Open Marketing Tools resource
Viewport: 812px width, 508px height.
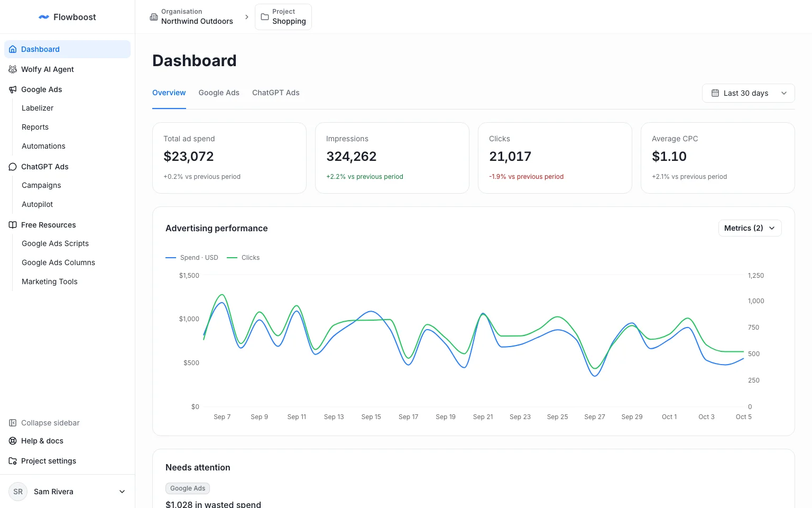[x=50, y=282]
